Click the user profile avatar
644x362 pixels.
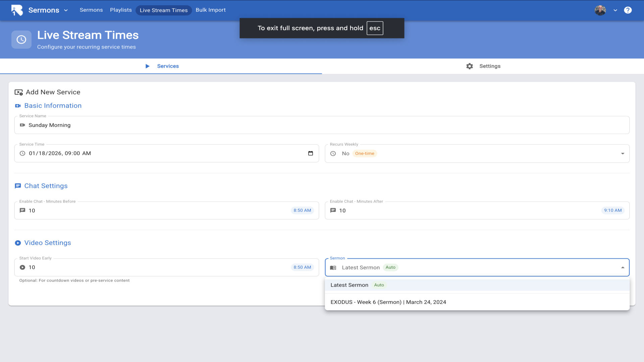tap(600, 10)
